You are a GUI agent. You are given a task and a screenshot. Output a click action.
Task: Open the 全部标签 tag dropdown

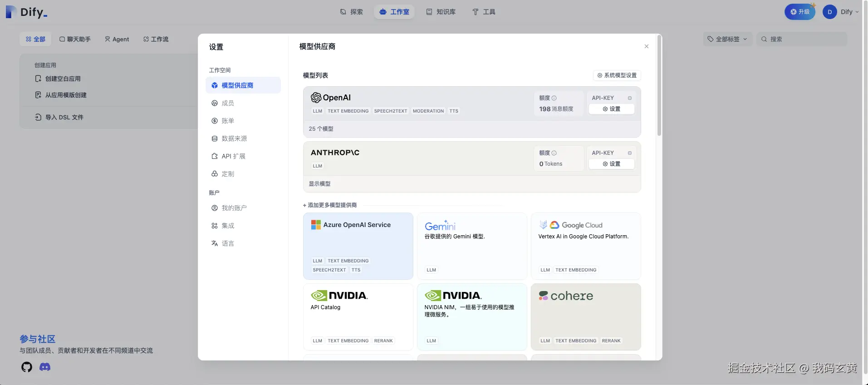click(727, 39)
